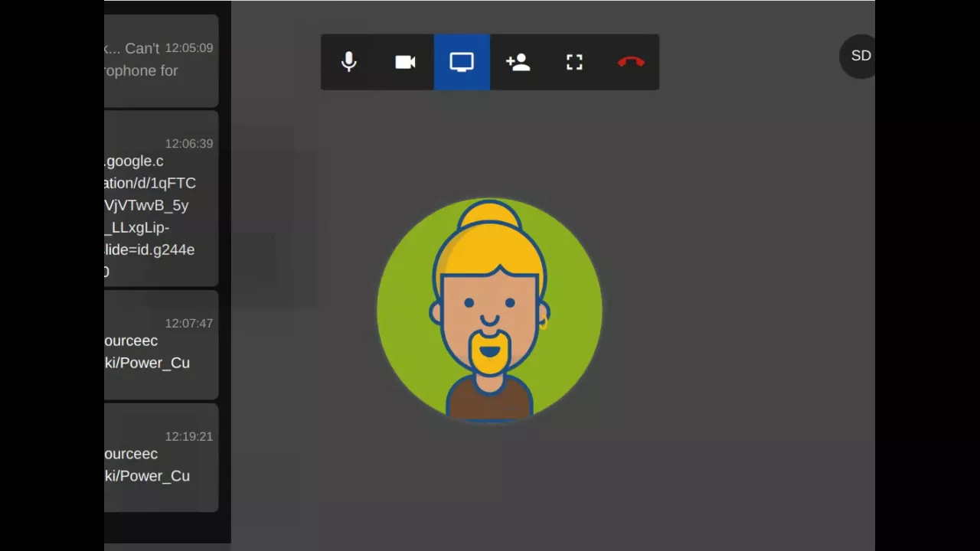The height and width of the screenshot is (551, 980).
Task: Stop screen sharing via monitor icon
Action: 462,62
